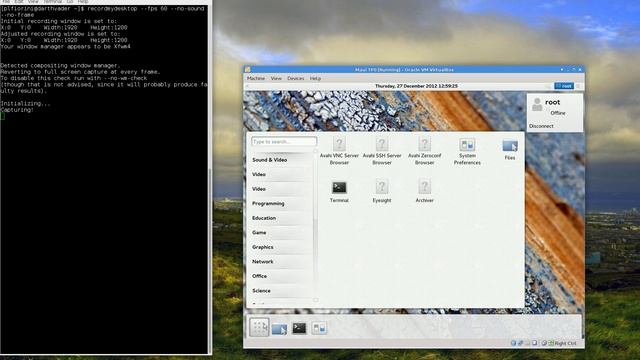Viewport: 640px width, 360px height.
Task: Click the terminal window's vertical scrollbar
Action: point(210,180)
